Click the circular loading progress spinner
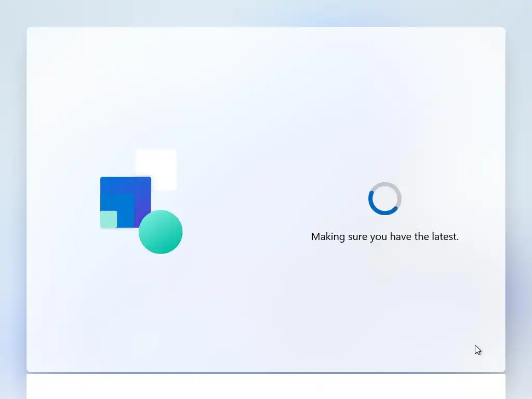Viewport: 532px width, 399px height. pos(385,198)
